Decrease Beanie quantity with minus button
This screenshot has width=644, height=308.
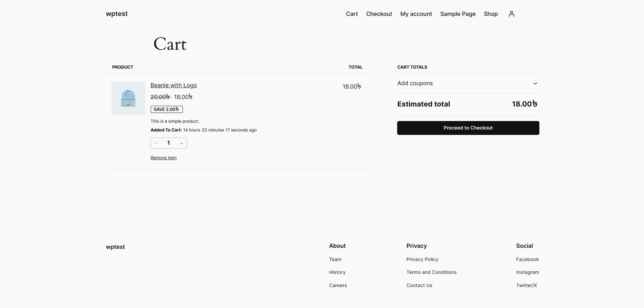pos(156,143)
